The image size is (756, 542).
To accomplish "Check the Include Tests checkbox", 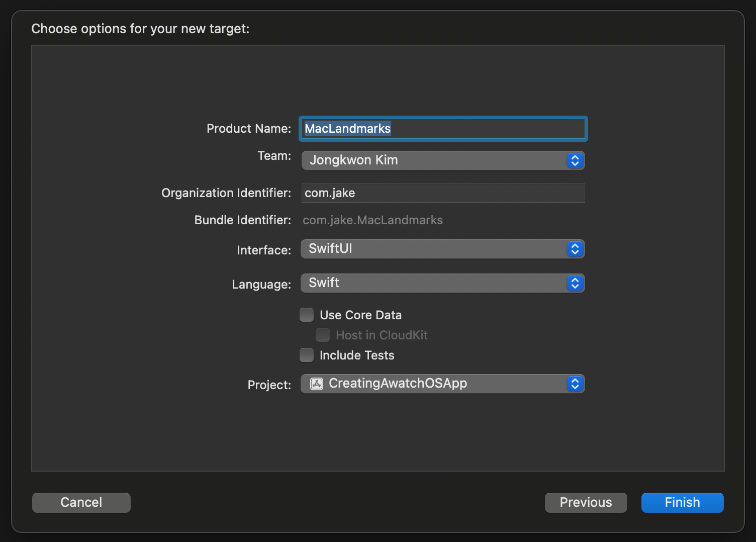I will click(x=307, y=355).
